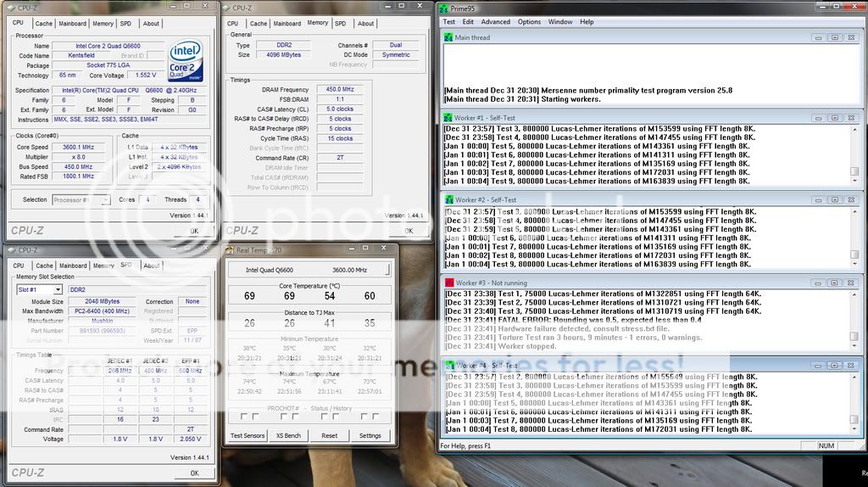Minimize the Main thread child window

click(818, 37)
